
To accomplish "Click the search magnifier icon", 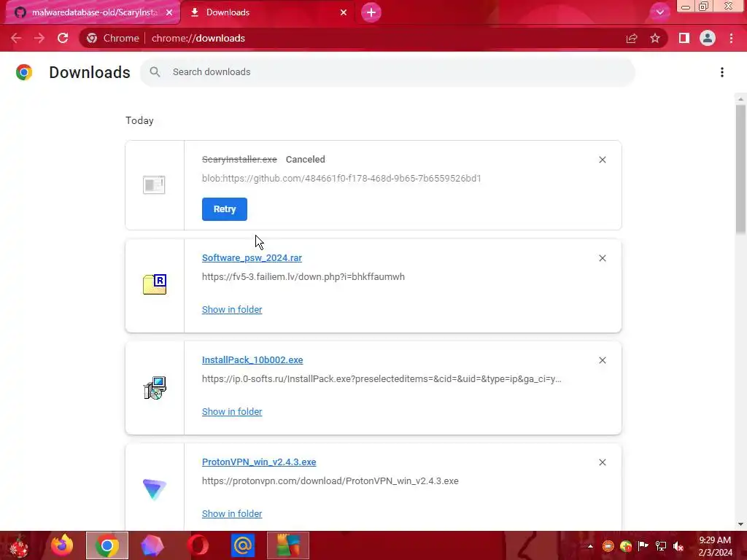I will point(155,72).
